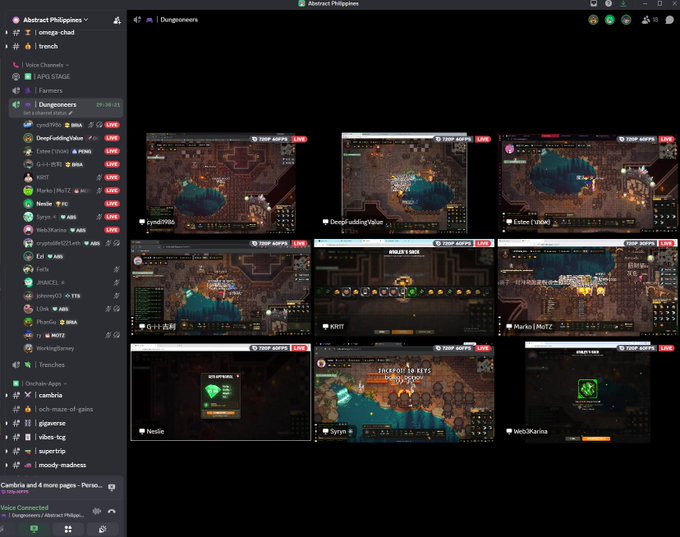Click third speaker avatar in top right header

[x=626, y=20]
